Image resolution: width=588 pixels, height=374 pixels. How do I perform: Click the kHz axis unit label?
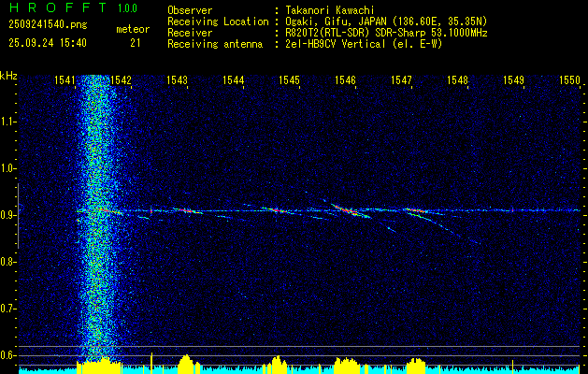[8, 76]
